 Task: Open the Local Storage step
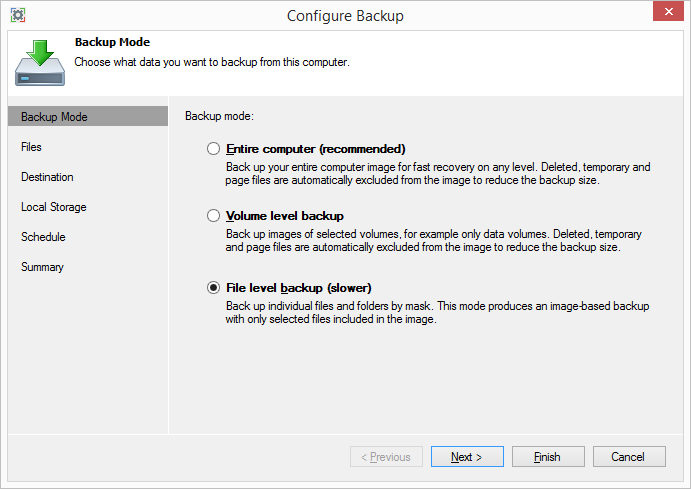pyautogui.click(x=54, y=207)
